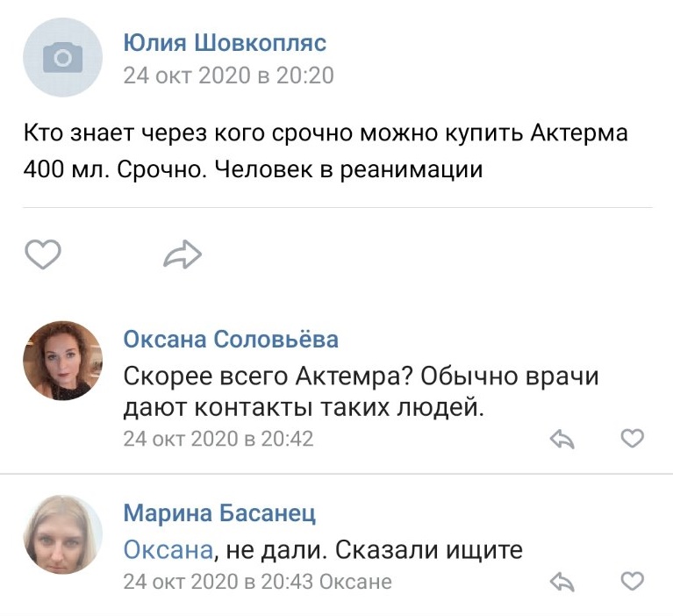Click the reply timestamp 24 окт 2020 в 20:43
Screen dimensions: 673x616
(218, 582)
